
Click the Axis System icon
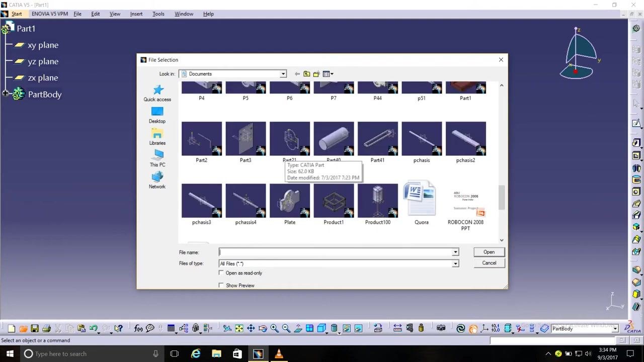485,328
